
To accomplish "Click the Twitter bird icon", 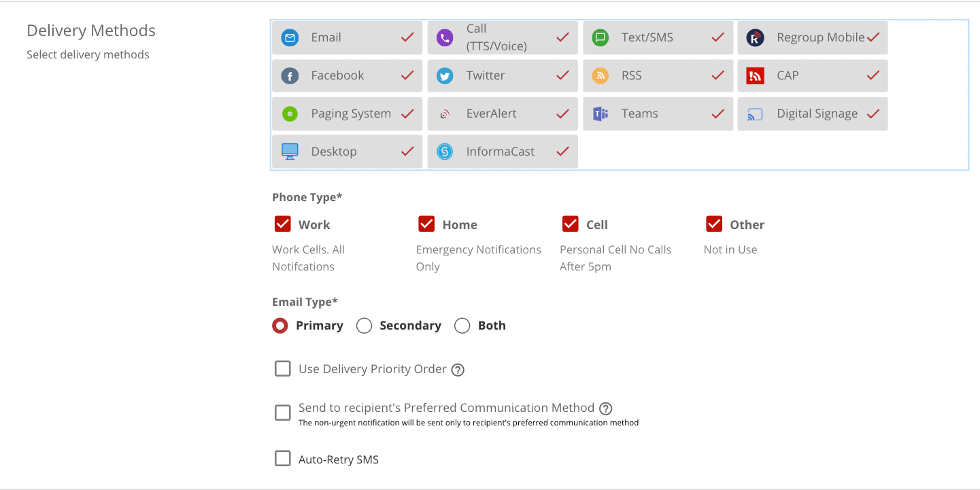I will pos(445,76).
